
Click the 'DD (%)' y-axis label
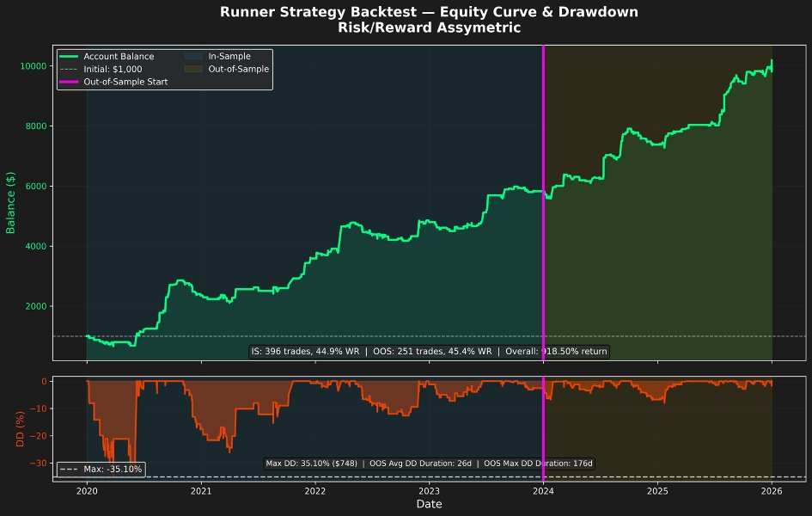21,429
